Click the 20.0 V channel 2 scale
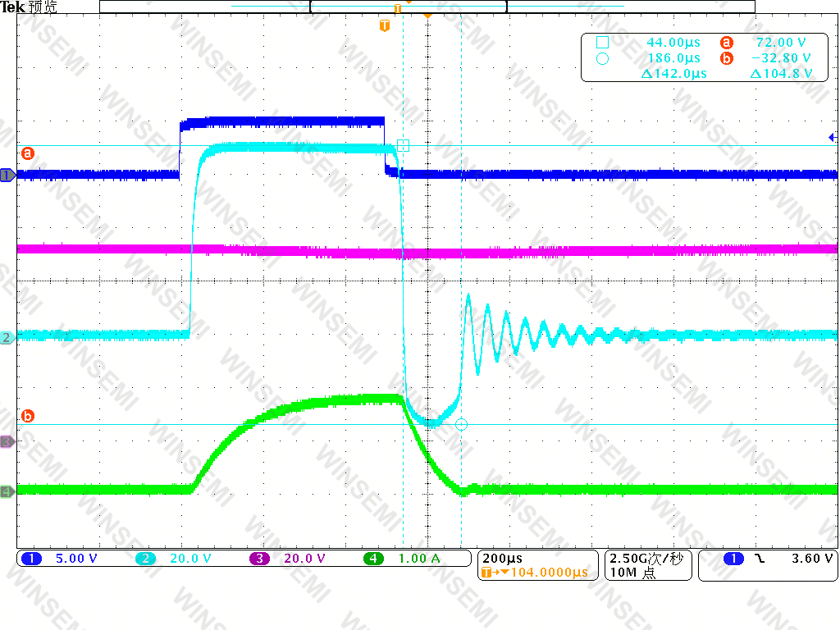 pos(190,558)
